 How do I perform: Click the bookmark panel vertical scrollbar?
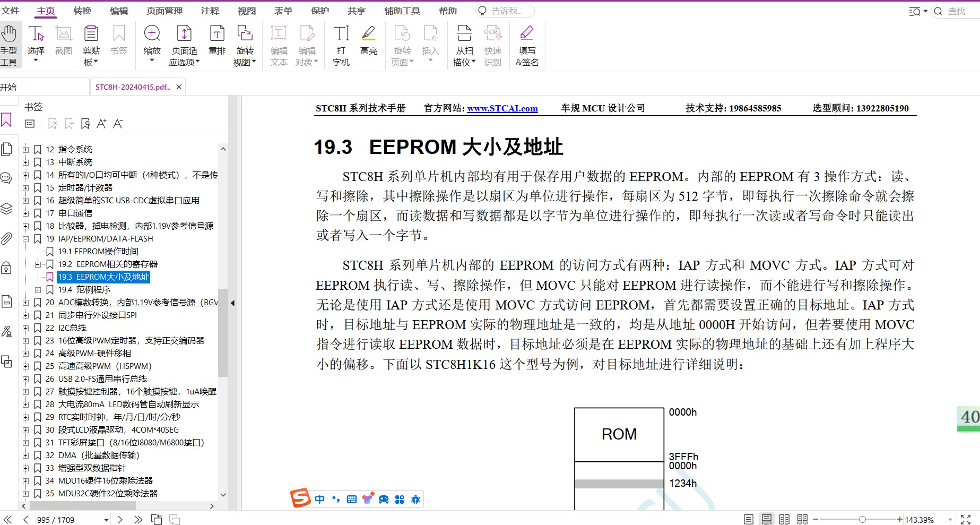click(x=223, y=333)
